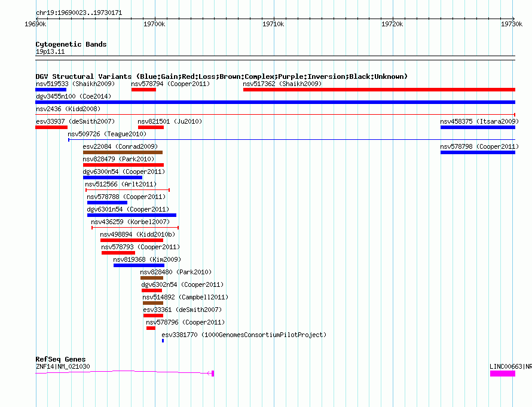Open the DGV Structural Variants track title
532x407 pixels.
click(x=221, y=76)
